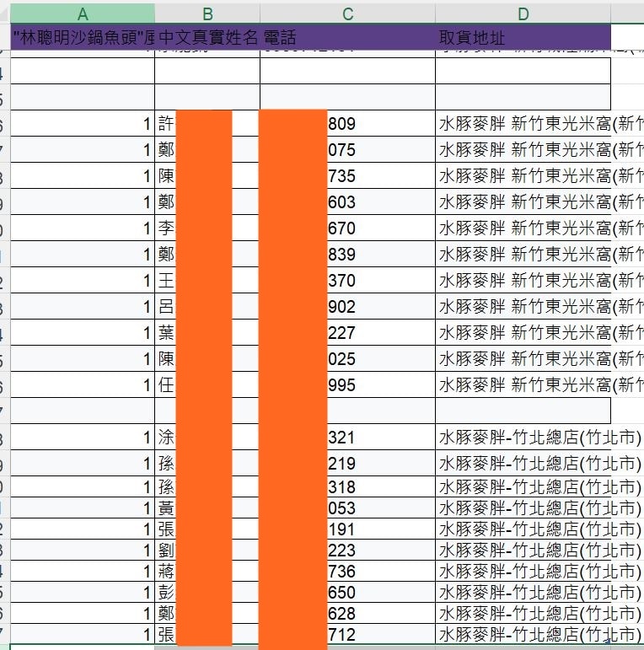Select 鄭 name cell in the 628 row

207,613
